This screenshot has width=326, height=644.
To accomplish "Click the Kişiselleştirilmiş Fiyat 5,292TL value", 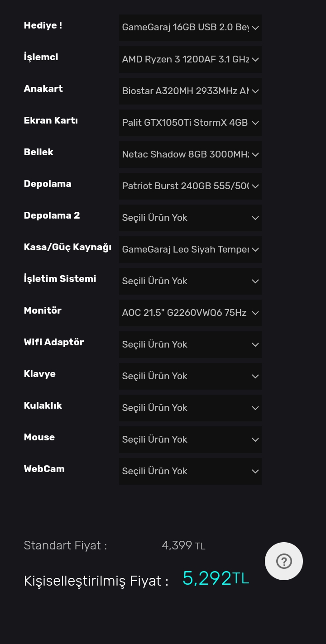I will click(216, 578).
